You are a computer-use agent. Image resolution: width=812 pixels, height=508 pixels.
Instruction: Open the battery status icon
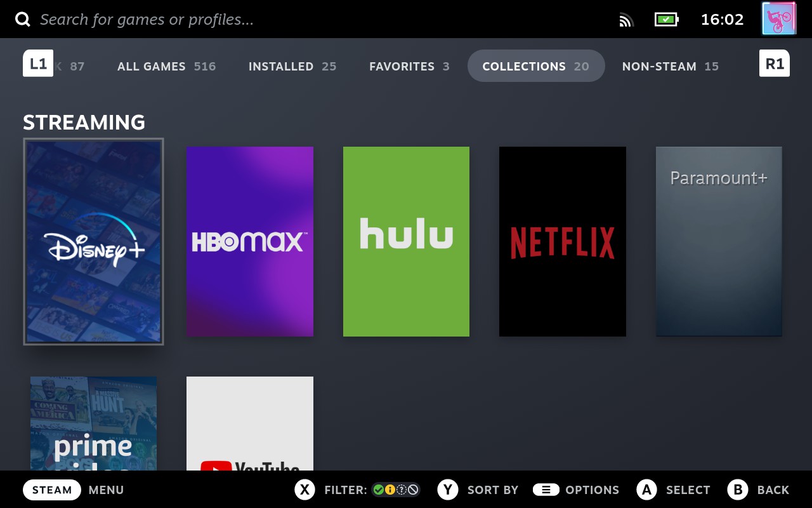point(666,20)
